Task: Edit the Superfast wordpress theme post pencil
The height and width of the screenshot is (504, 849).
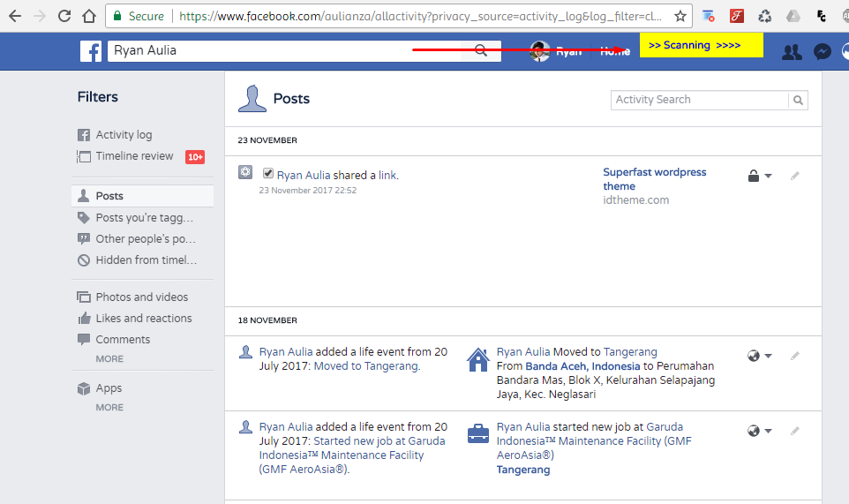Action: coord(795,176)
